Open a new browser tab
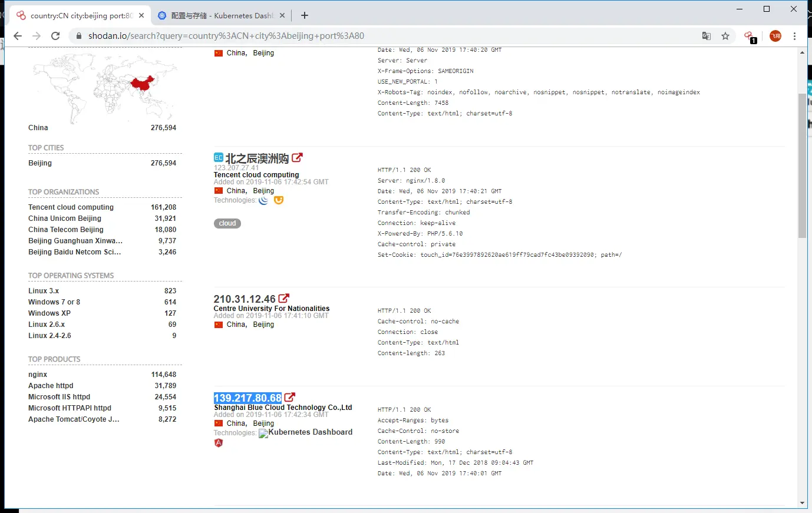Screen dimensions: 812x513 (x=305, y=15)
